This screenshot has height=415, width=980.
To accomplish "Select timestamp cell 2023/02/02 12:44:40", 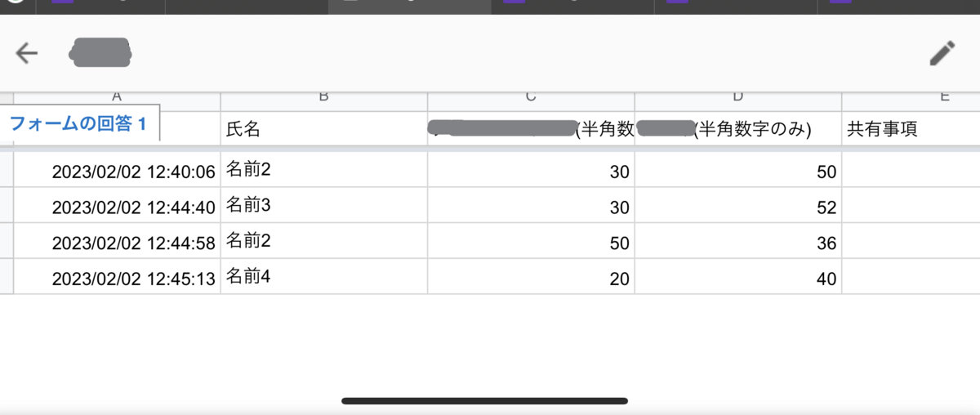I will [x=117, y=206].
